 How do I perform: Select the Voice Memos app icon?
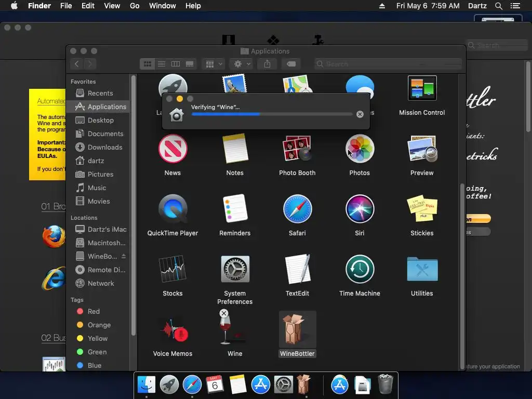(x=175, y=330)
